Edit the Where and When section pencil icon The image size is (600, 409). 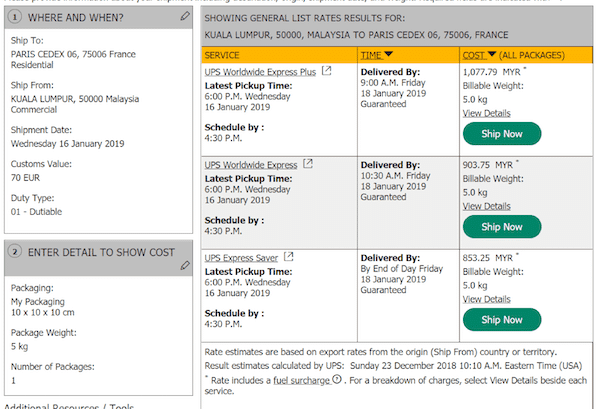point(185,16)
